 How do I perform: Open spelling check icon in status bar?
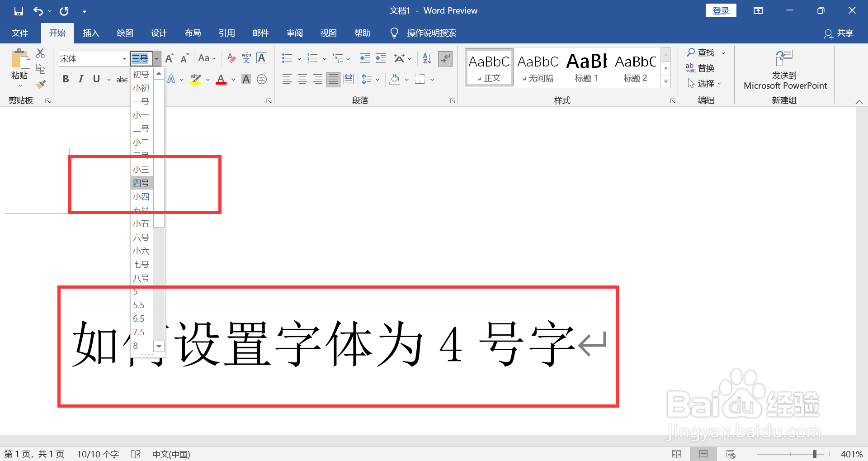tap(136, 454)
